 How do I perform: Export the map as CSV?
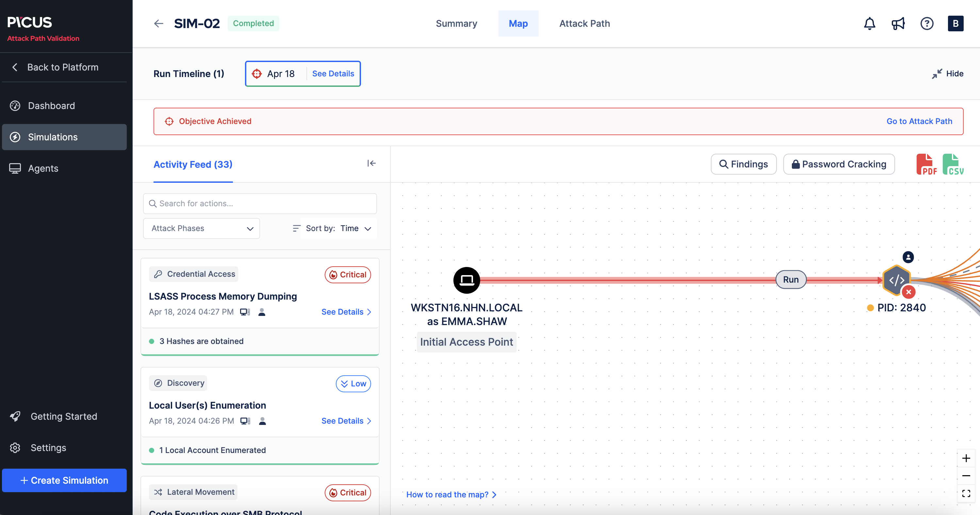(x=953, y=164)
